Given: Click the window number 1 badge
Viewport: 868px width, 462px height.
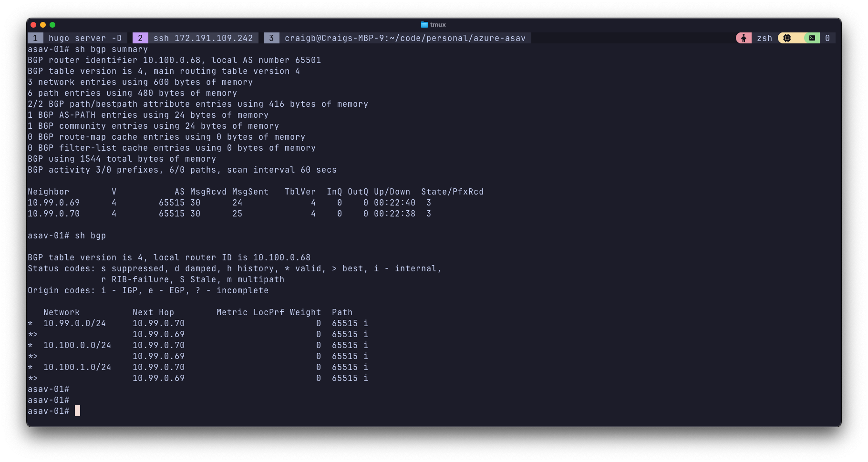Looking at the screenshot, I should pyautogui.click(x=35, y=38).
